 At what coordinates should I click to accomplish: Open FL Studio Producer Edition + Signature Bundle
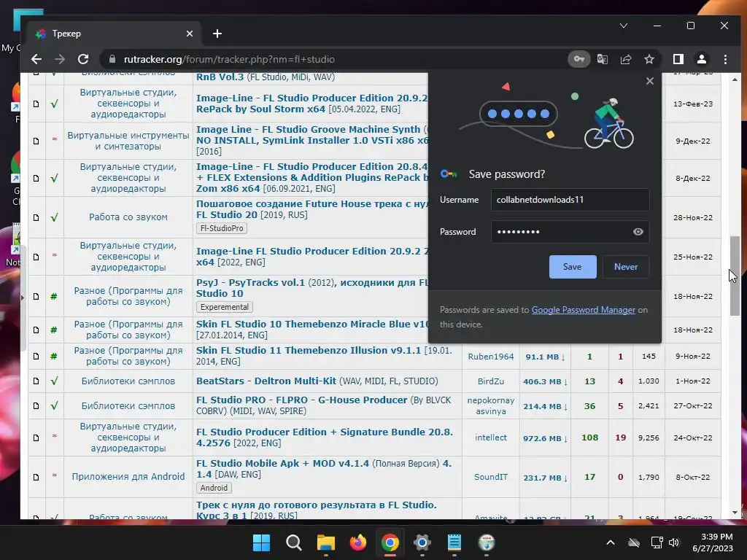coord(325,437)
